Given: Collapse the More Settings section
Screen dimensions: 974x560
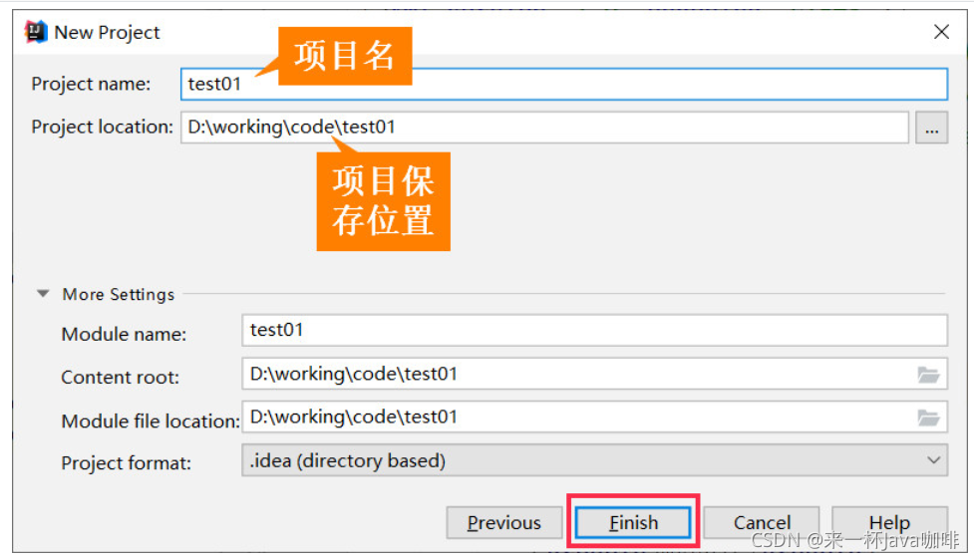Looking at the screenshot, I should click(43, 294).
